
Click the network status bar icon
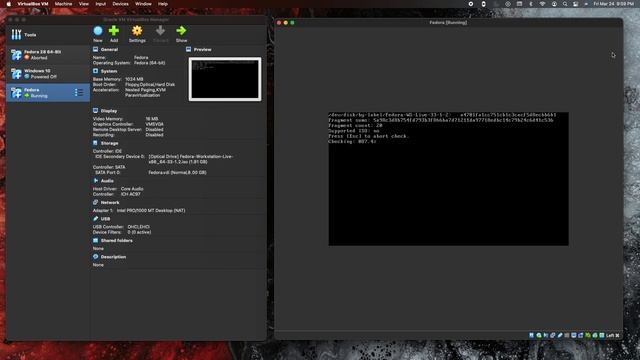553,335
